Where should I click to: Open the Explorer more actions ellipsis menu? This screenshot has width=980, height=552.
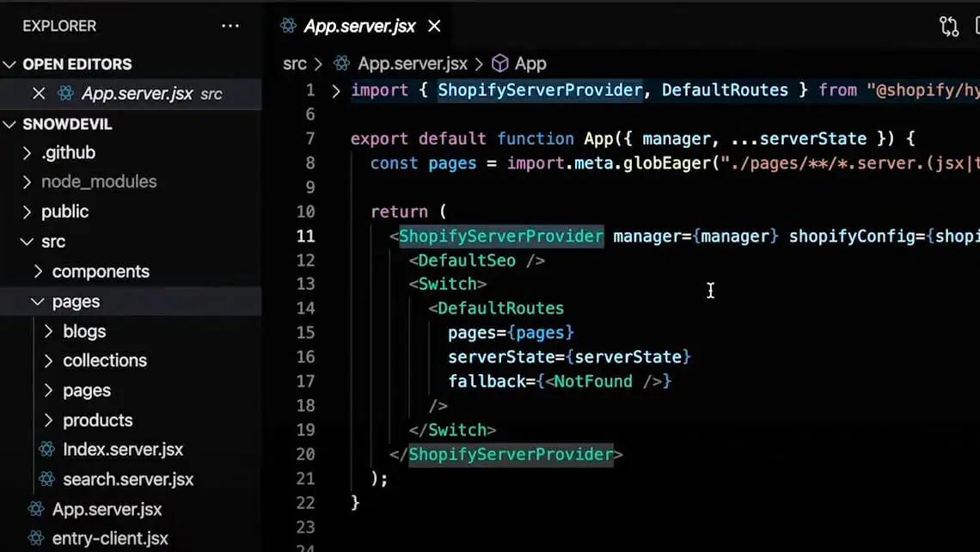(230, 26)
